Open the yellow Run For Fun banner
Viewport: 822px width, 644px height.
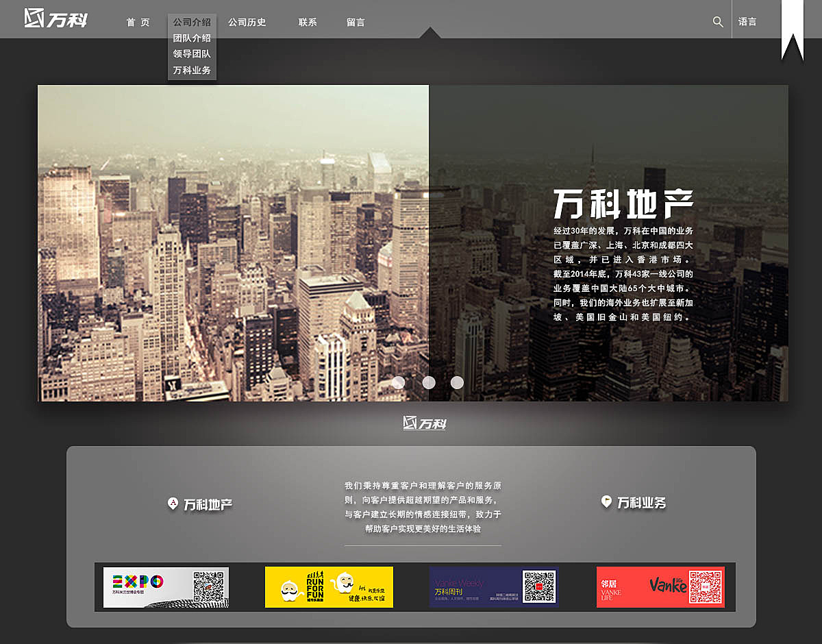(329, 587)
